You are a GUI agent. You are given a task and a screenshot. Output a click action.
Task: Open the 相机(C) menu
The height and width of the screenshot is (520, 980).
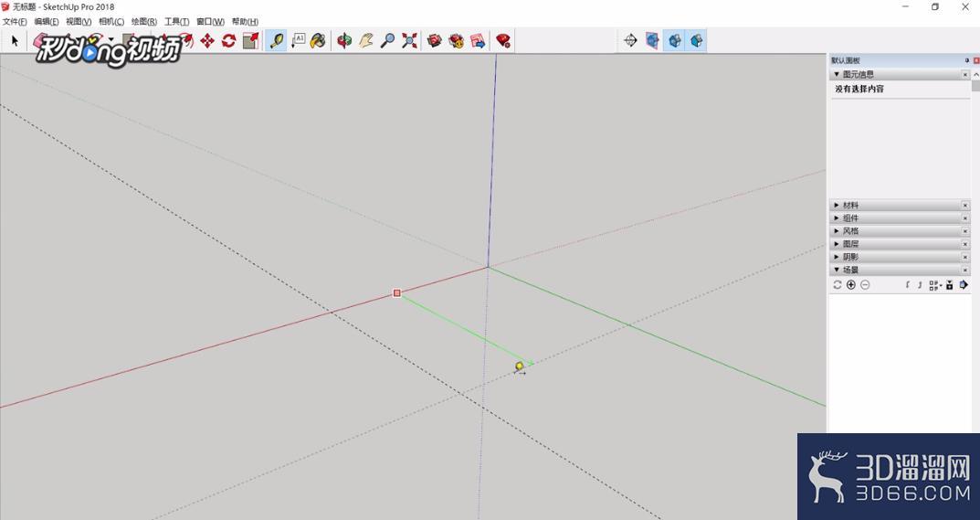tap(111, 22)
